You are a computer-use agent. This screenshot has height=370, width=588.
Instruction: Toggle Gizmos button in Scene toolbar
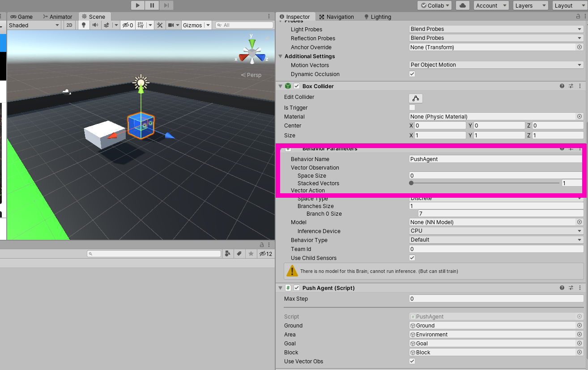pos(192,25)
